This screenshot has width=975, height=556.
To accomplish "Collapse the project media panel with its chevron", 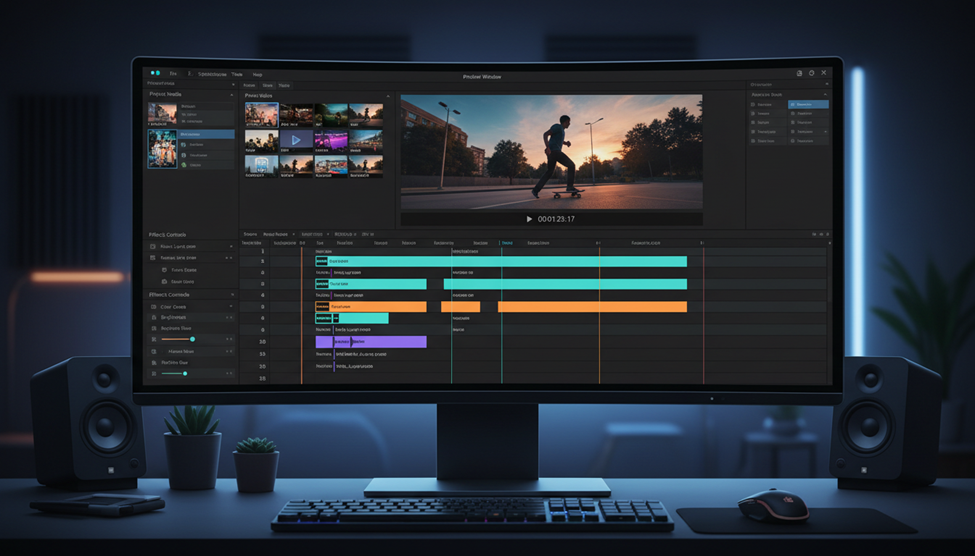I will 232,95.
